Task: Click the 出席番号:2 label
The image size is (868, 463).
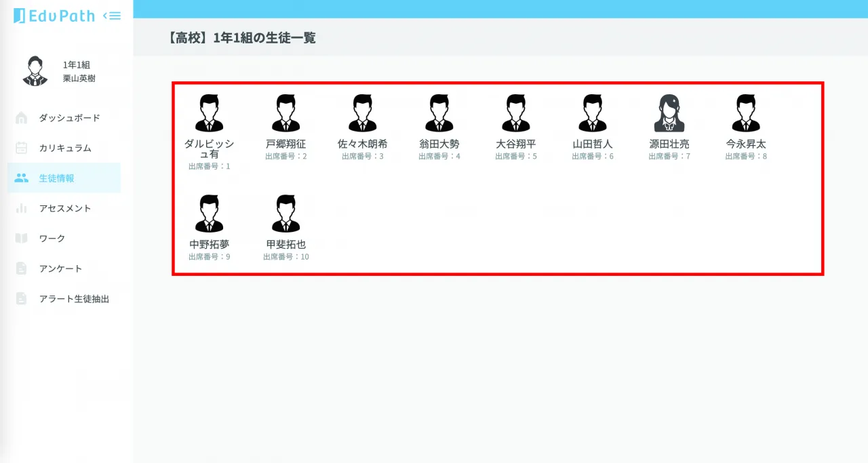Action: pos(286,157)
